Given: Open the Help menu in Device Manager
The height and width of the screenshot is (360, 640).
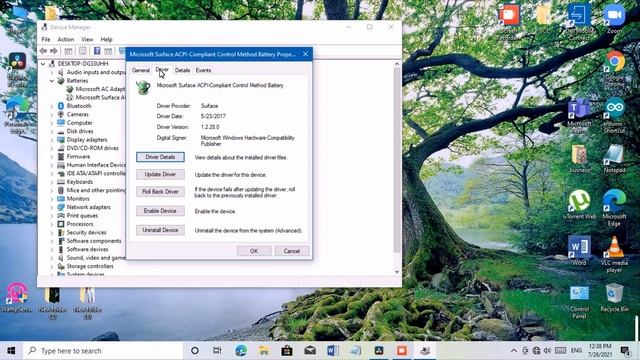Looking at the screenshot, I should [107, 40].
